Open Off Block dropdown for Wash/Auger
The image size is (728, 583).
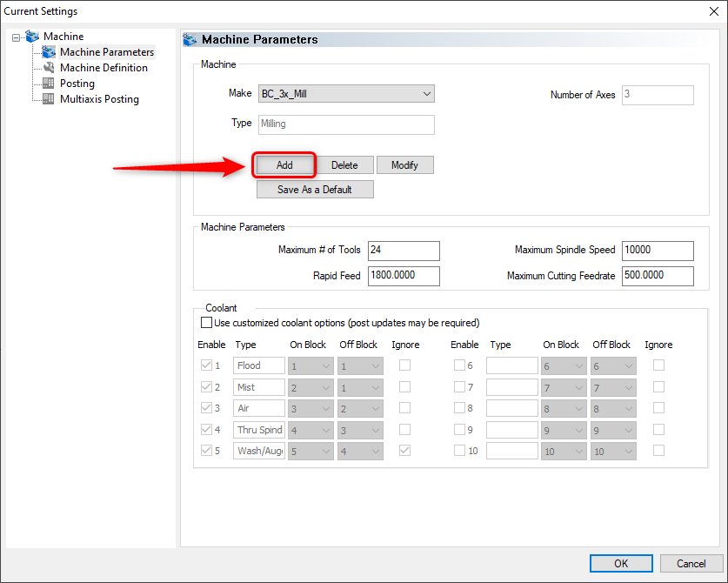(x=360, y=451)
